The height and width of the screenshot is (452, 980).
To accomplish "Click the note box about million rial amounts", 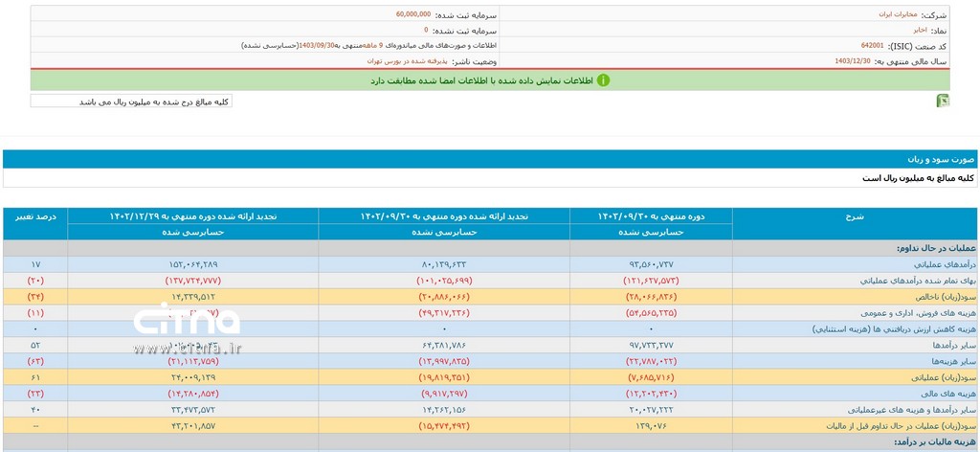I will click(x=131, y=101).
